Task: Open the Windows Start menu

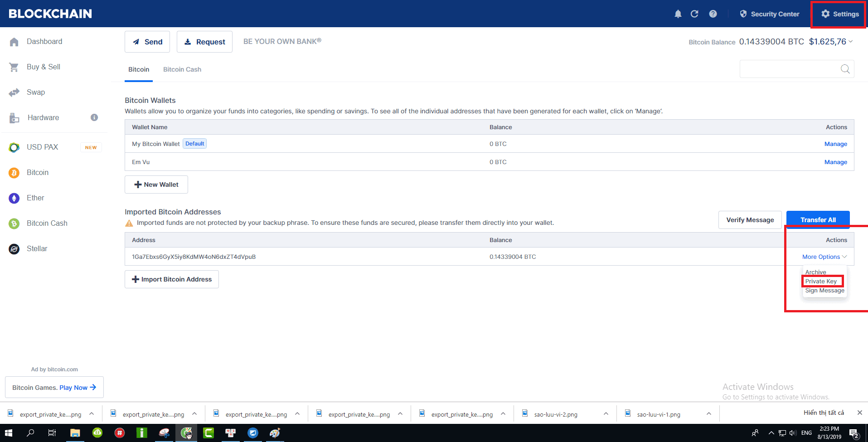Action: (9, 433)
